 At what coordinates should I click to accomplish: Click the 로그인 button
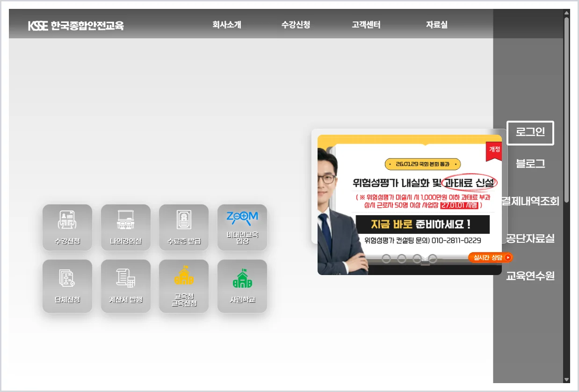pyautogui.click(x=530, y=133)
